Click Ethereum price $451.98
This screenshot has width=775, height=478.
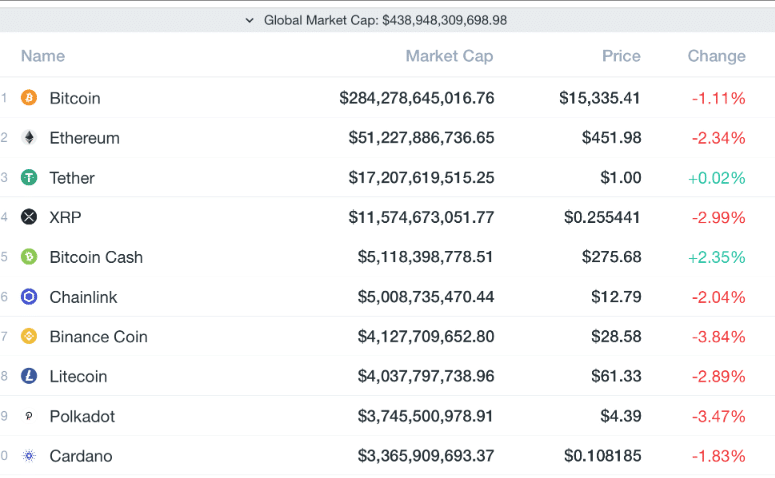point(611,137)
